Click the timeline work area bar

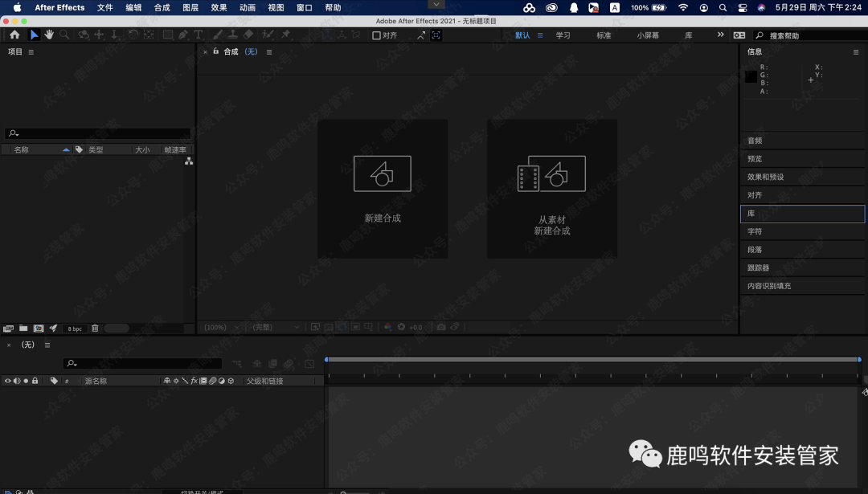(x=592, y=359)
